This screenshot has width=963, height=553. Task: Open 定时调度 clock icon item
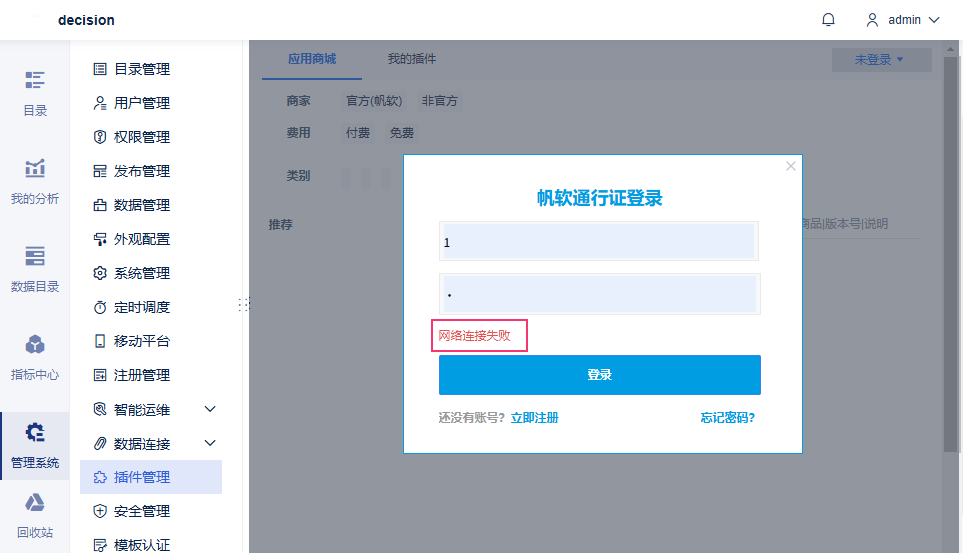(100, 307)
